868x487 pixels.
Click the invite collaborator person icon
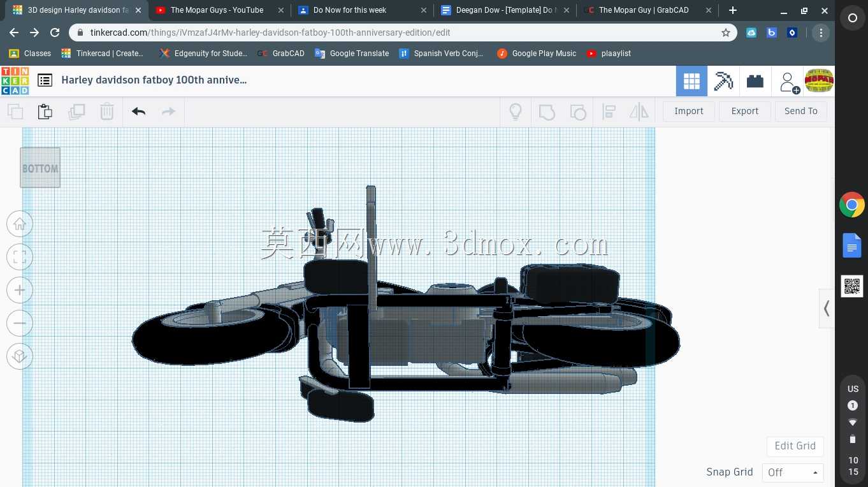click(789, 82)
